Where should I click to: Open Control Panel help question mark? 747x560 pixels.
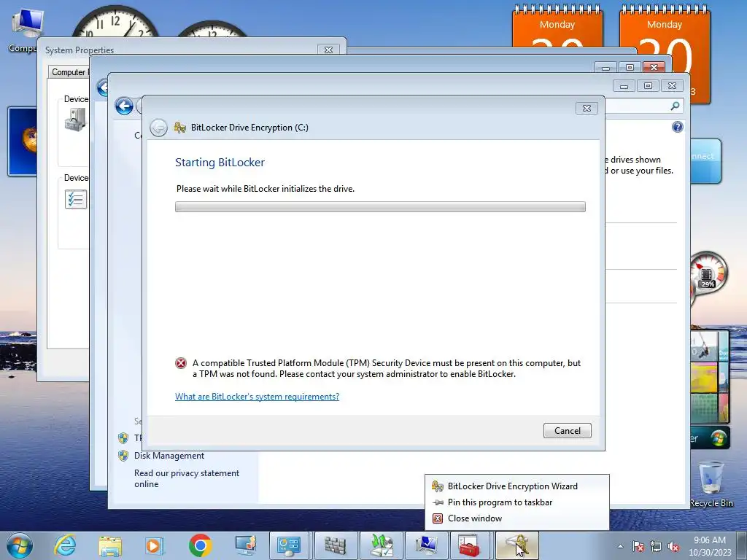coord(677,127)
